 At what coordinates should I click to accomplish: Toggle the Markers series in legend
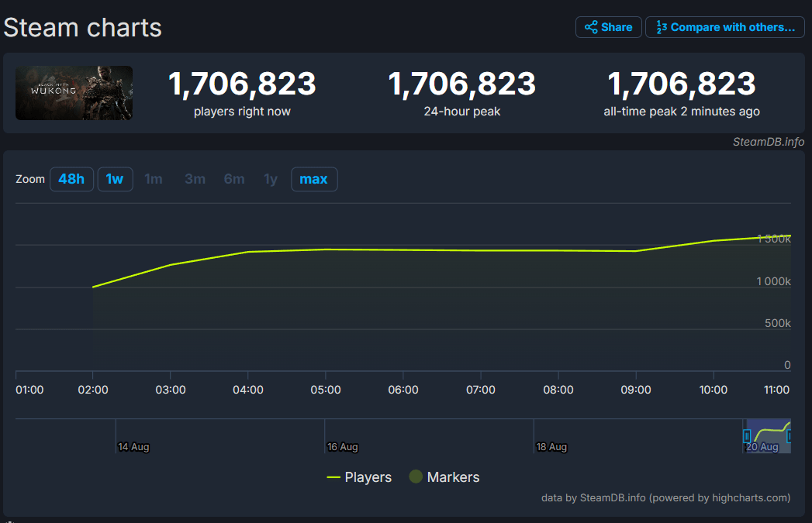[444, 477]
